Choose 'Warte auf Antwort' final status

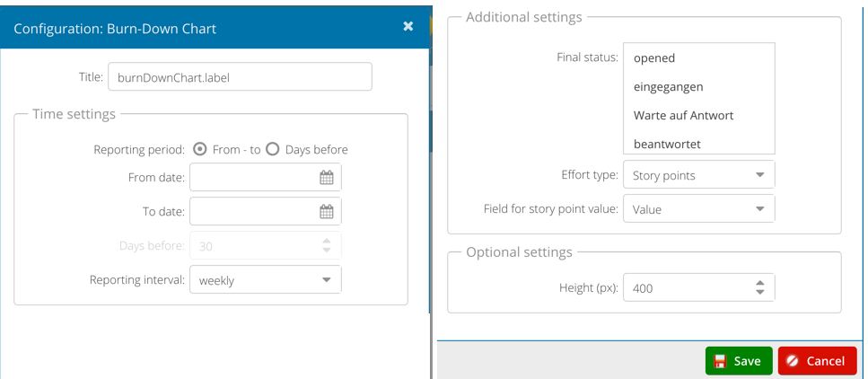click(683, 116)
